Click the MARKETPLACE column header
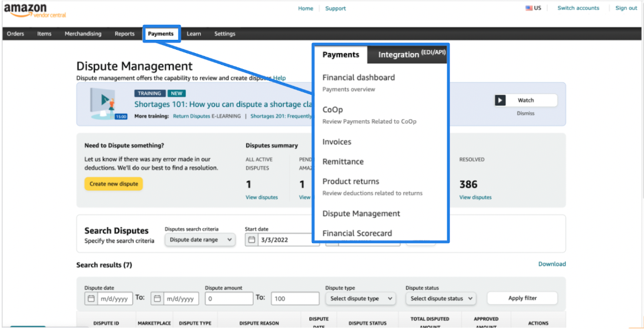 click(x=154, y=323)
